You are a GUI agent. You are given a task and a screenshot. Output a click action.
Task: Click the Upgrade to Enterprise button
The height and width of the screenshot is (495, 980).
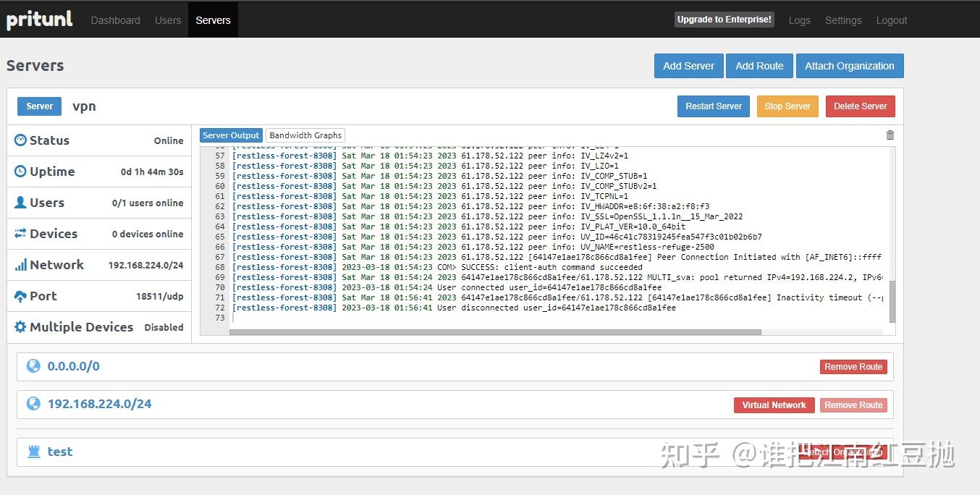(x=724, y=20)
